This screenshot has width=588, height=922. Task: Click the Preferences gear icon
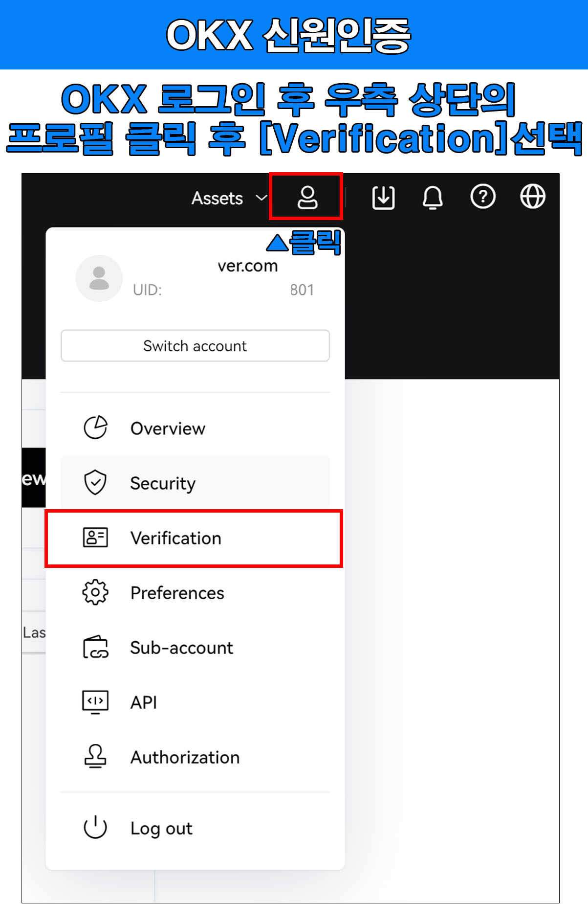pyautogui.click(x=95, y=592)
